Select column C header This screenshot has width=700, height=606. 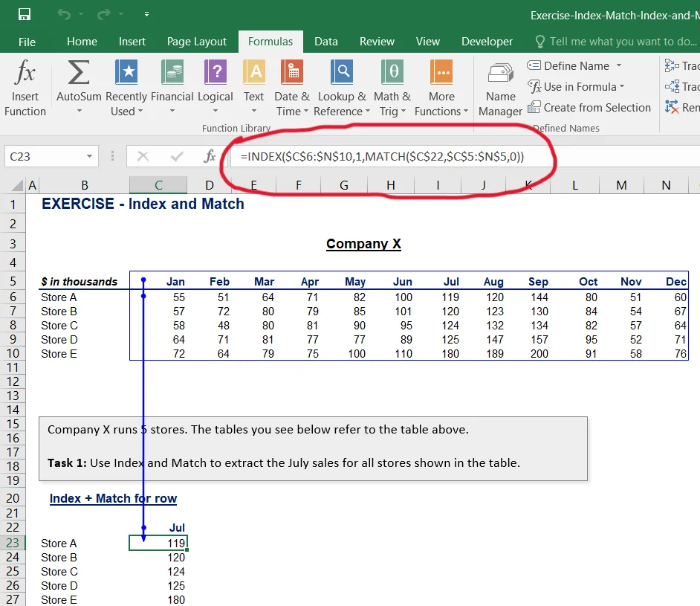pos(158,185)
